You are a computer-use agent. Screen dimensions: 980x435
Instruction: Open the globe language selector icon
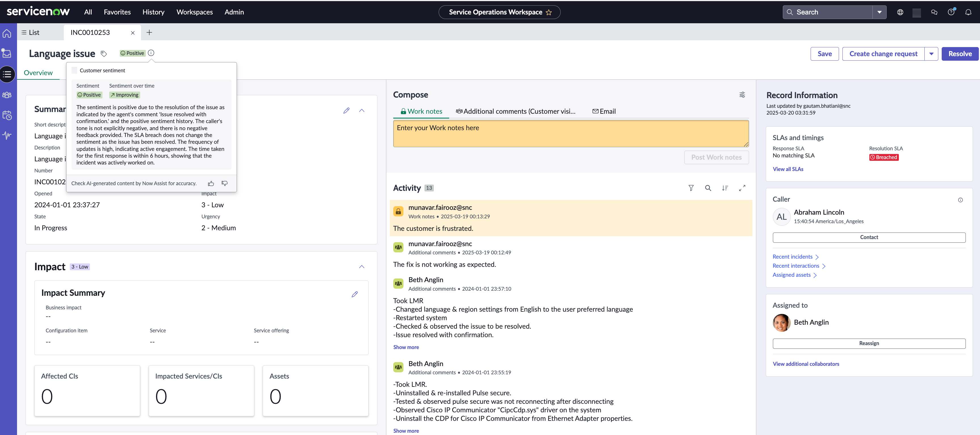coord(900,12)
